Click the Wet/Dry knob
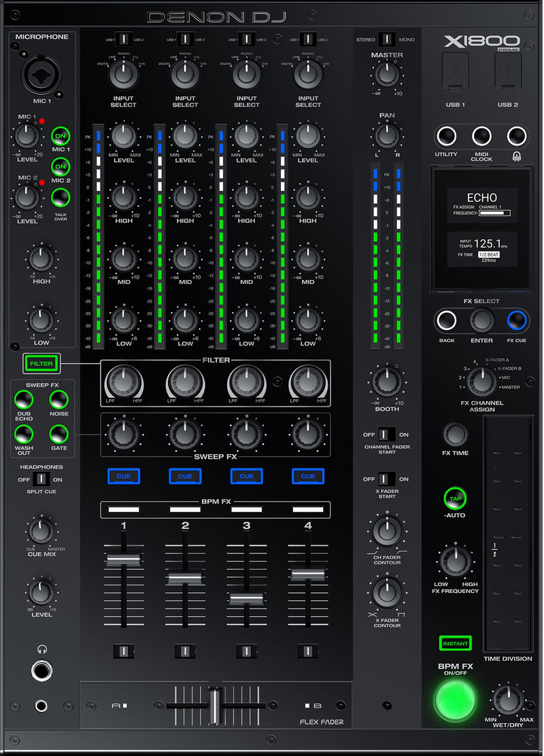The height and width of the screenshot is (756, 544). click(x=508, y=700)
